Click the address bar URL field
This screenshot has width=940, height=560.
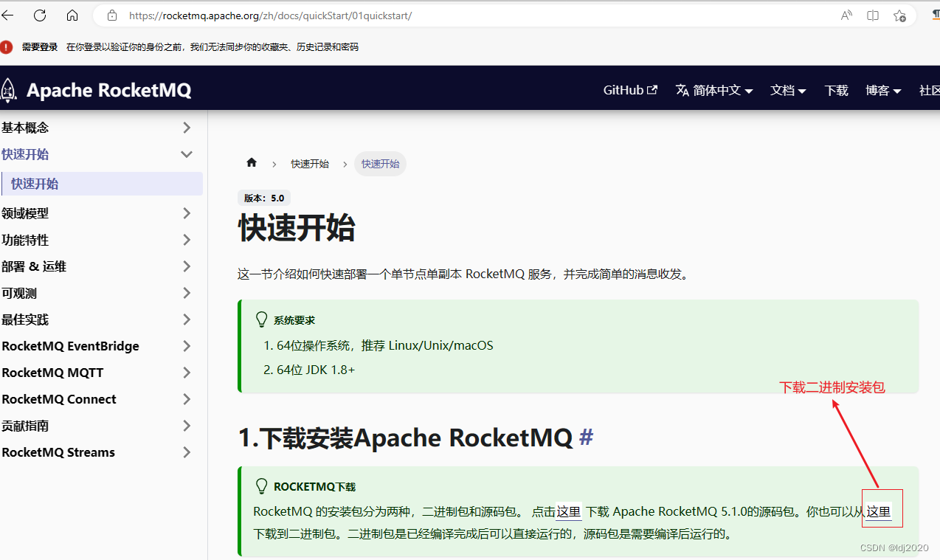[295, 15]
